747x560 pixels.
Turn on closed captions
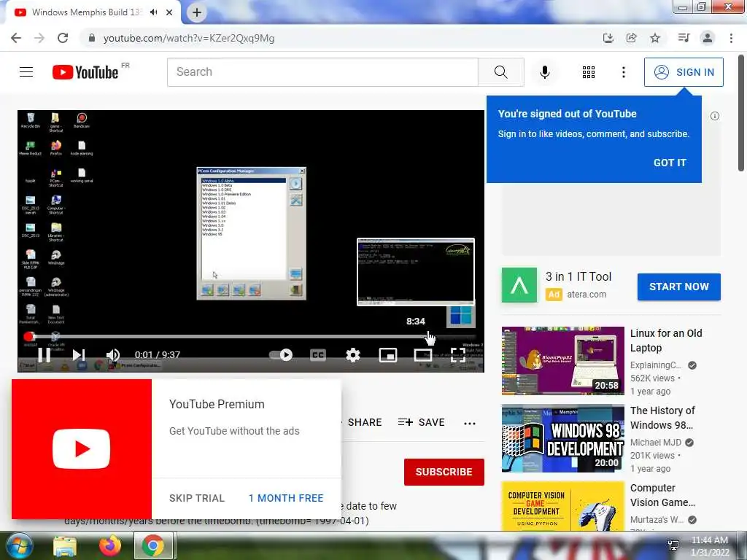pos(318,355)
